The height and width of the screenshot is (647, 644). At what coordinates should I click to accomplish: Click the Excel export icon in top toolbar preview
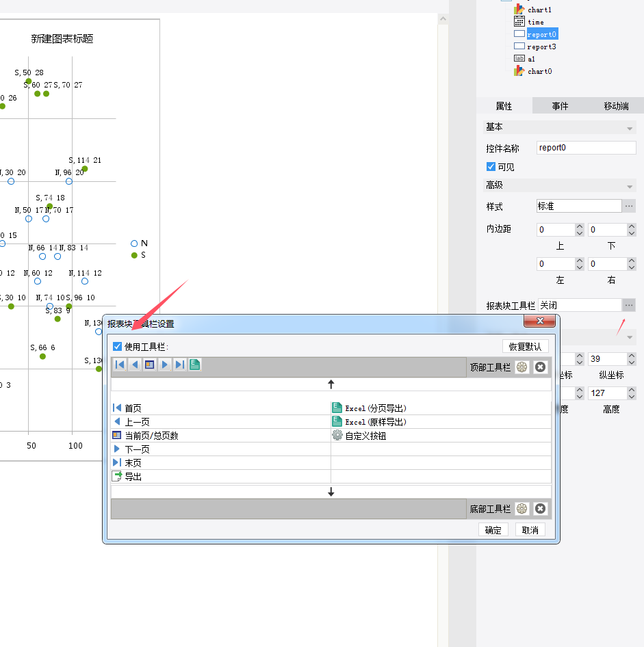[x=195, y=365]
